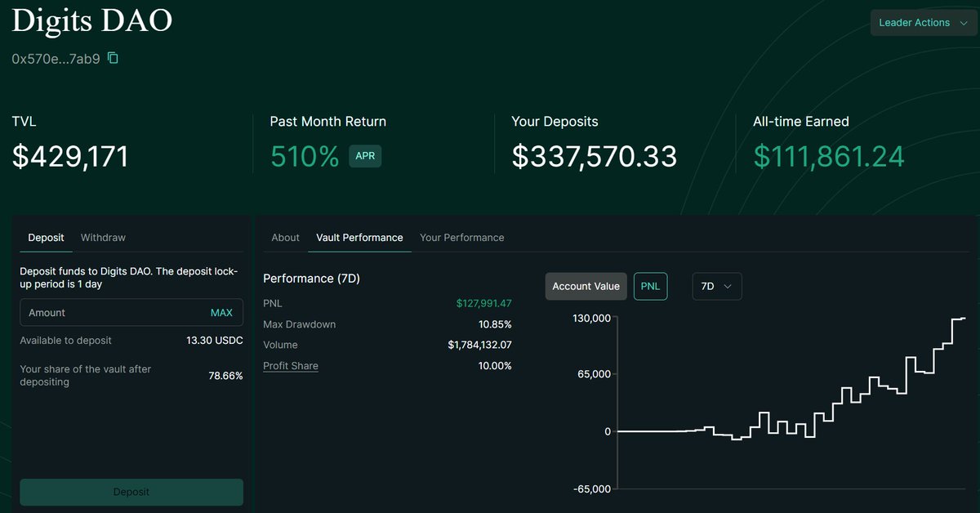Open the Your Performance tab

click(461, 238)
